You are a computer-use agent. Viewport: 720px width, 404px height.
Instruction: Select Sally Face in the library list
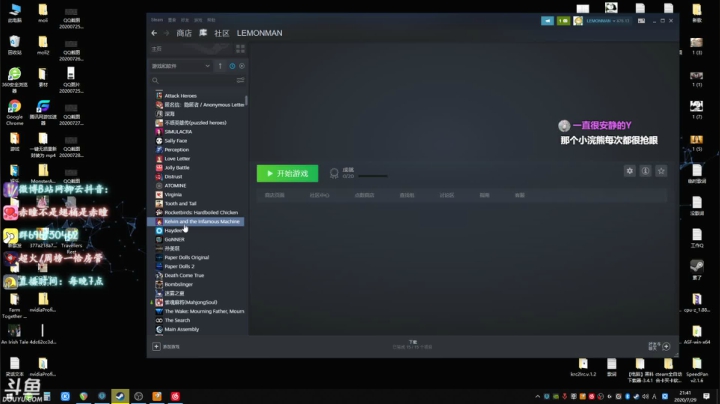click(x=175, y=140)
